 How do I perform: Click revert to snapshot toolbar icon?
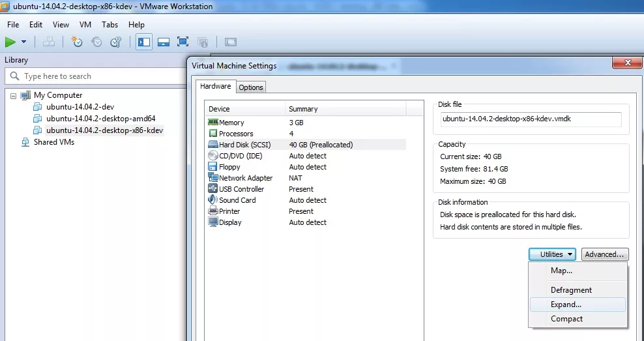tap(96, 42)
